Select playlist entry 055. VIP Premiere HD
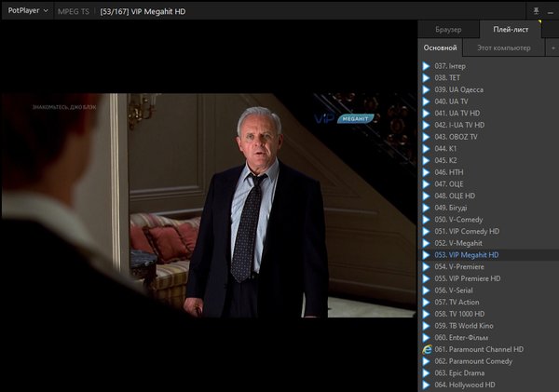Viewport: 559px width, 392px height. point(488,278)
